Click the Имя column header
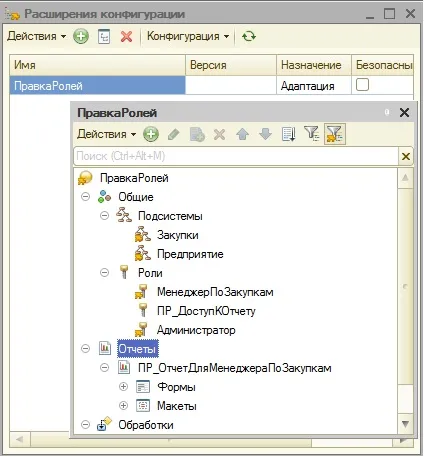The image size is (424, 457). tap(97, 65)
